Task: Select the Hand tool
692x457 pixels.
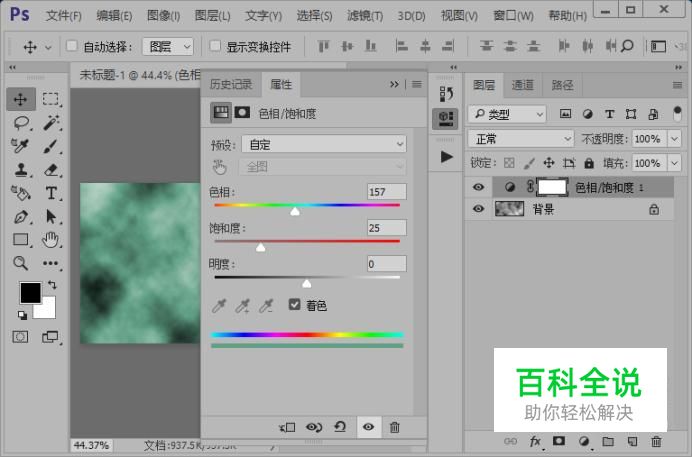Action: point(50,240)
